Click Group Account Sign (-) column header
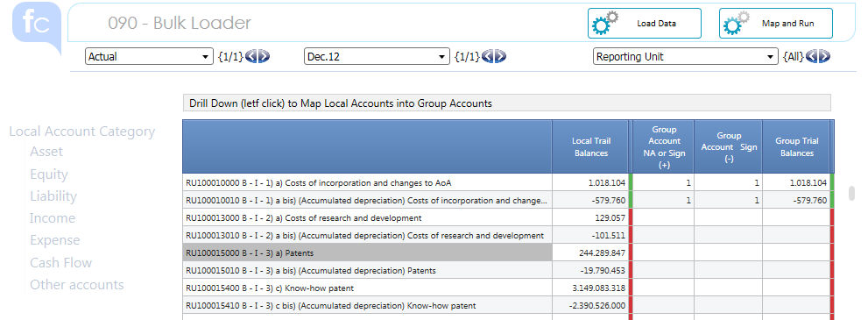Viewport: 868px width, 320px height. pos(729,146)
